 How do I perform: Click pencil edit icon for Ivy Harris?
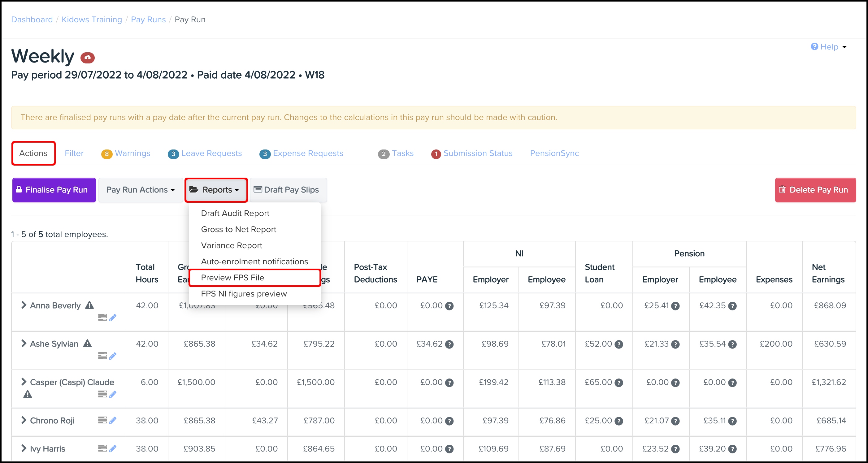113,448
